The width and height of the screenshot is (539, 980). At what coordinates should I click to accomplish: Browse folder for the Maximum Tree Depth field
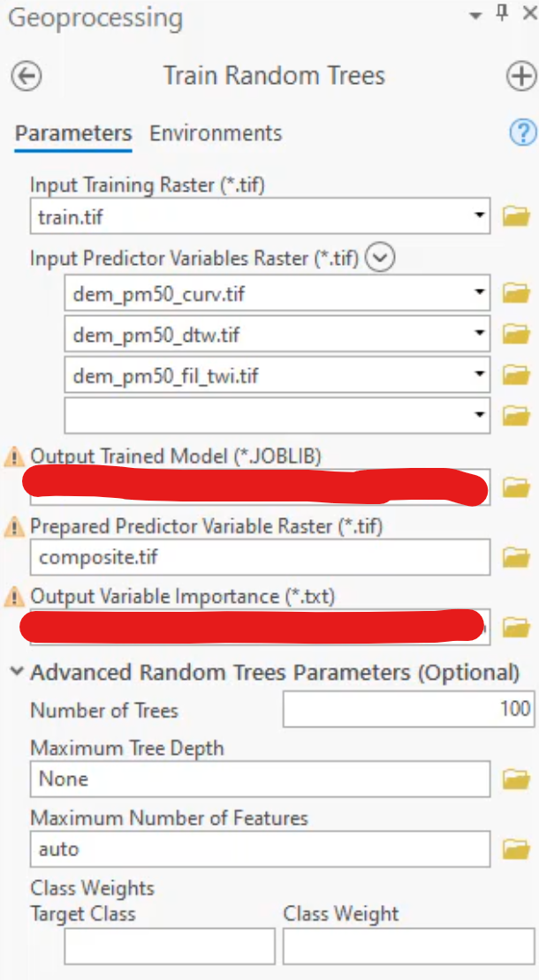coord(517,779)
